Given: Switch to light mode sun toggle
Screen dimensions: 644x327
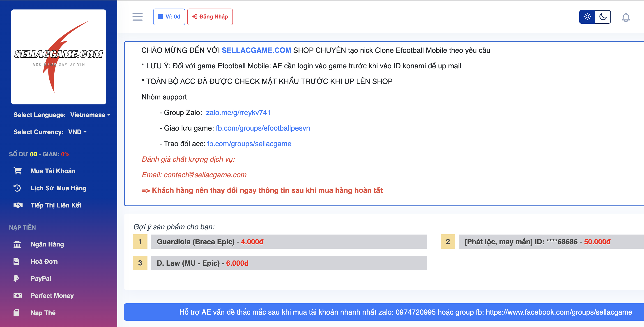Looking at the screenshot, I should pos(587,17).
